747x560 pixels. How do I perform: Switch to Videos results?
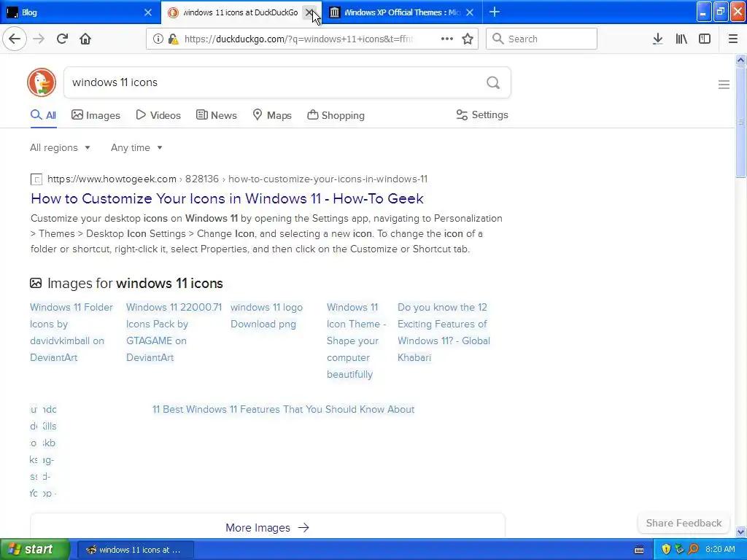[x=158, y=115]
